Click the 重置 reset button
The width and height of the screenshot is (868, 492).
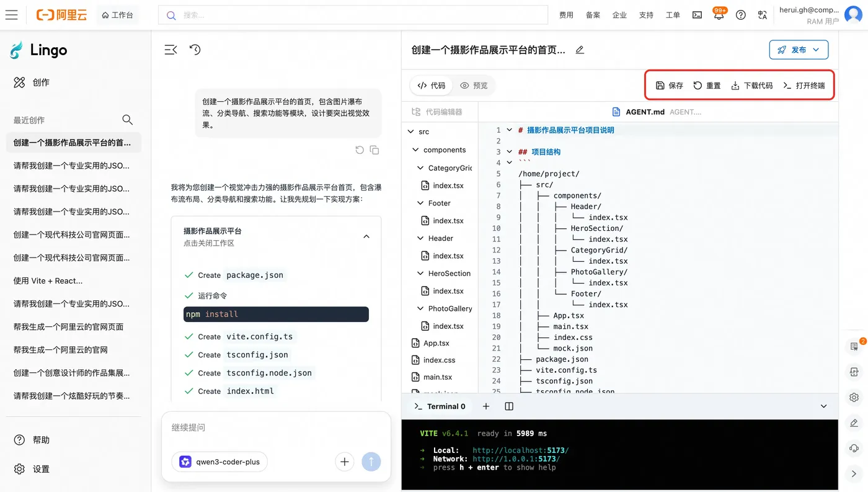tap(707, 86)
